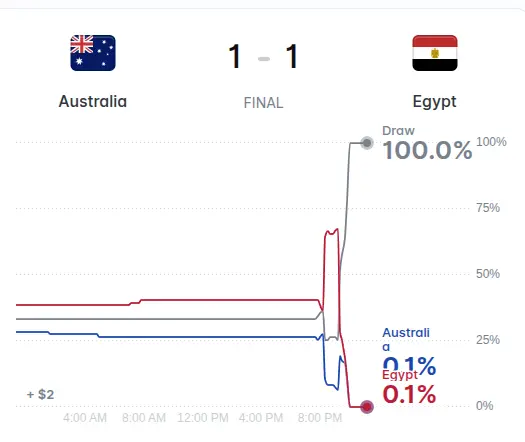The image size is (525, 442).
Task: Click the blue Australia 0.1% label
Action: click(x=409, y=348)
